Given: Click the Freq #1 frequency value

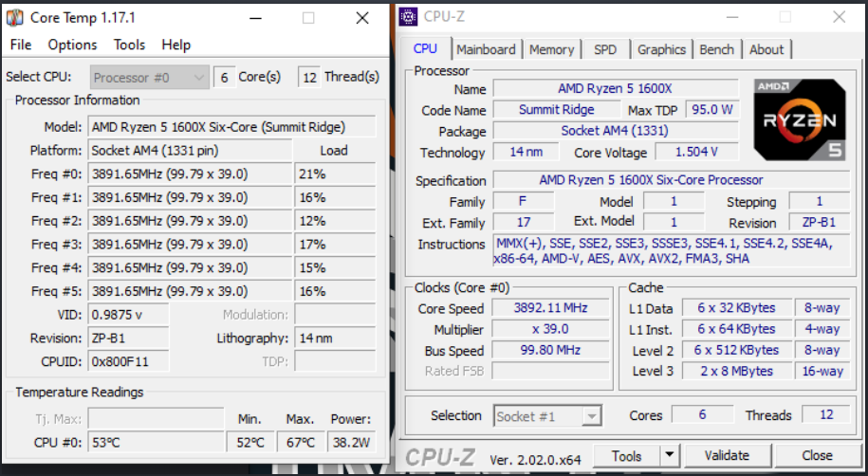Looking at the screenshot, I should click(190, 197).
